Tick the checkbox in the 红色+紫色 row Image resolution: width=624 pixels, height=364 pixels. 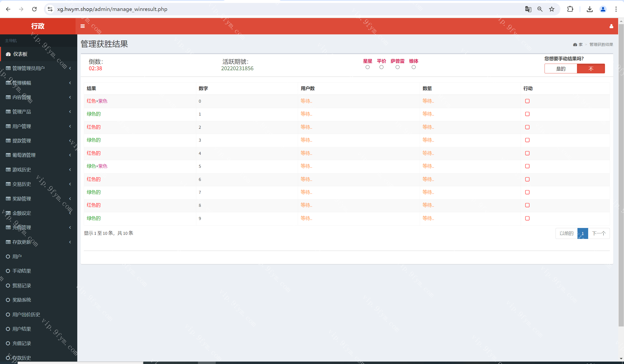pos(527,101)
